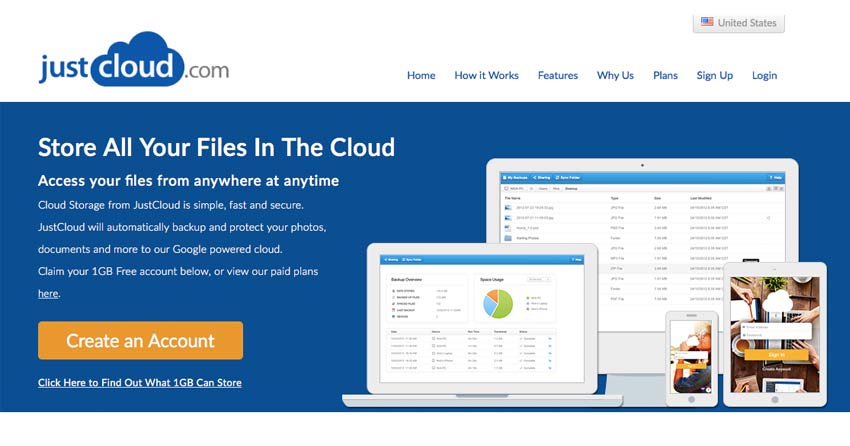
Task: Click the JustCloud.com cloud logo
Action: [133, 59]
